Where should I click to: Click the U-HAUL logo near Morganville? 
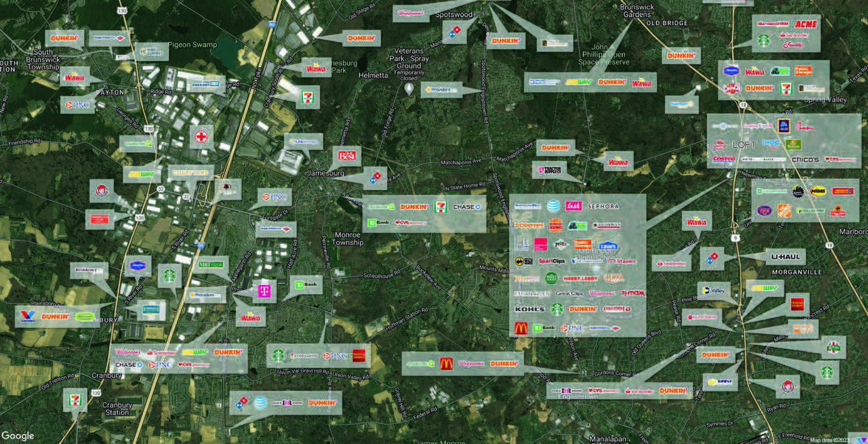click(786, 257)
